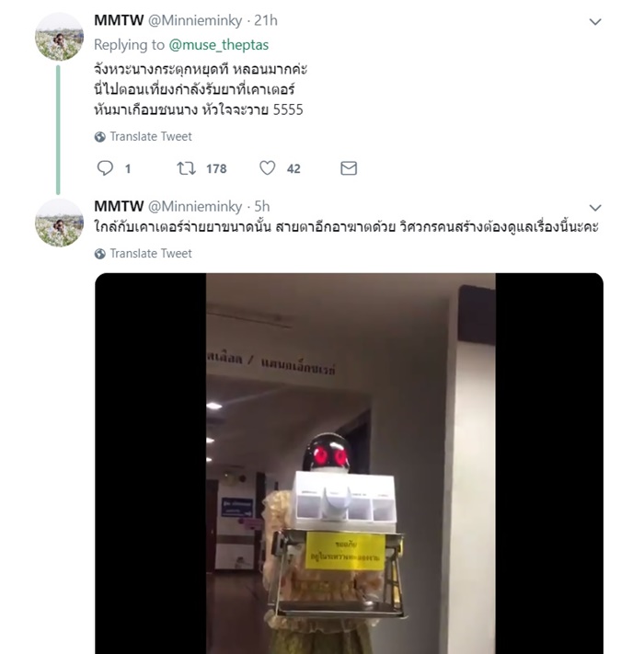
Task: Open direct message envelope icon
Action: click(349, 168)
